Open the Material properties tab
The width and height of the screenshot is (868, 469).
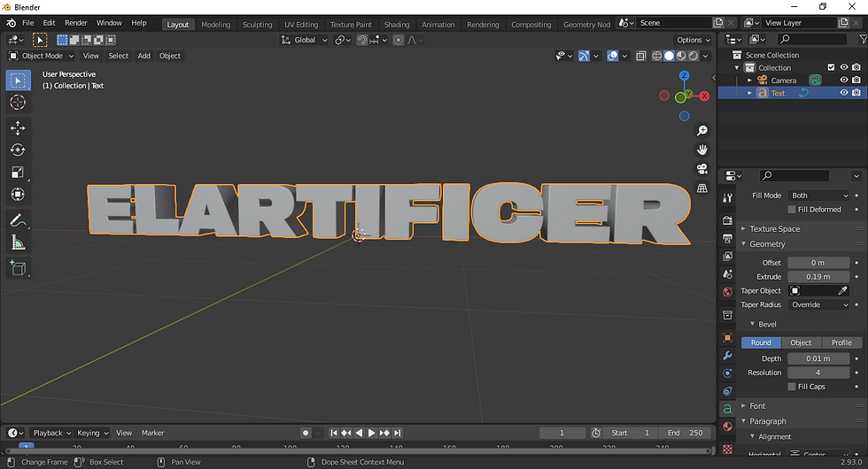point(727,427)
